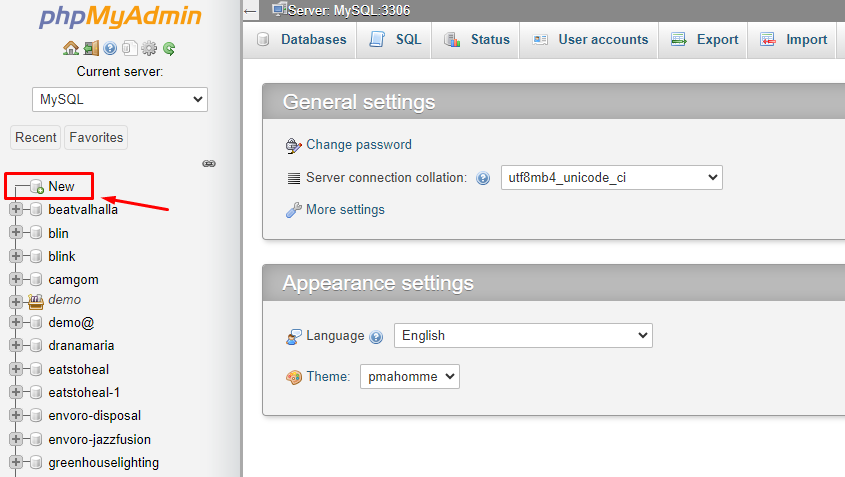The width and height of the screenshot is (845, 477).
Task: Select New to create a database
Action: [61, 186]
